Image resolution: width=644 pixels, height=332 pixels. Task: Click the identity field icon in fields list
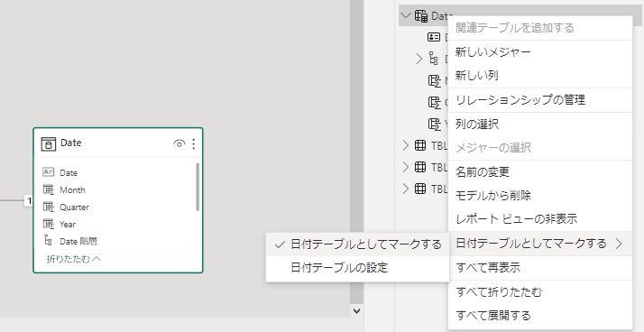[434, 37]
